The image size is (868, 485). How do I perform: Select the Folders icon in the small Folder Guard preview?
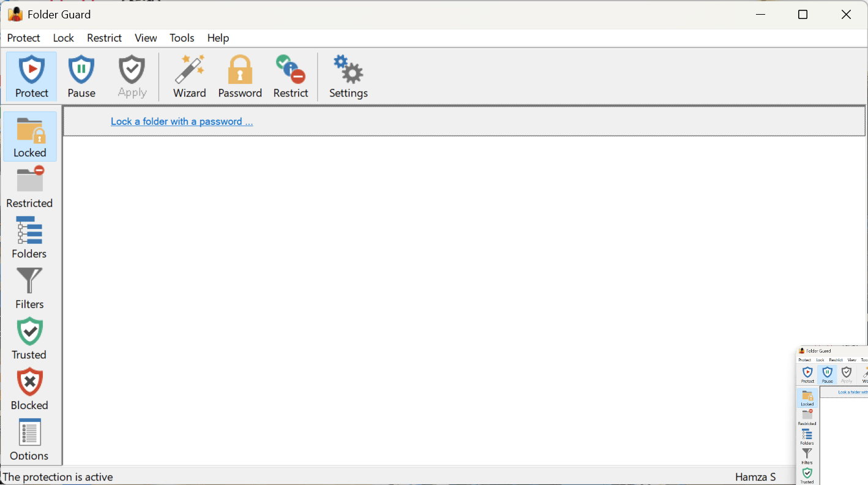[x=807, y=437]
